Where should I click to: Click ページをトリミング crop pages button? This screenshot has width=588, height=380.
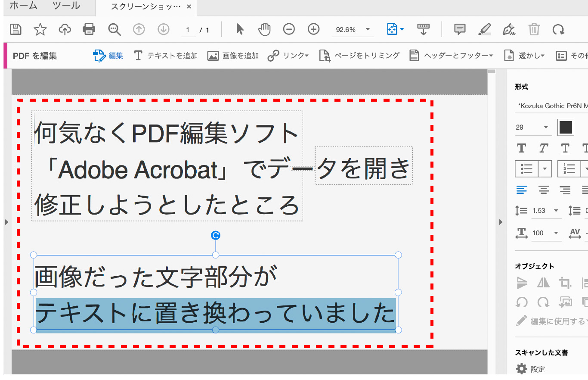point(359,56)
